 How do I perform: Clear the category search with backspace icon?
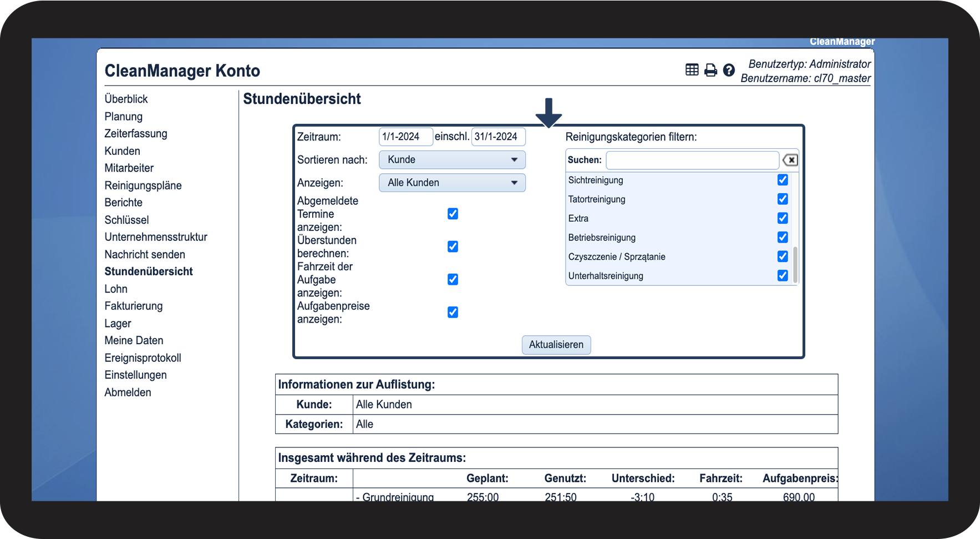pos(790,160)
